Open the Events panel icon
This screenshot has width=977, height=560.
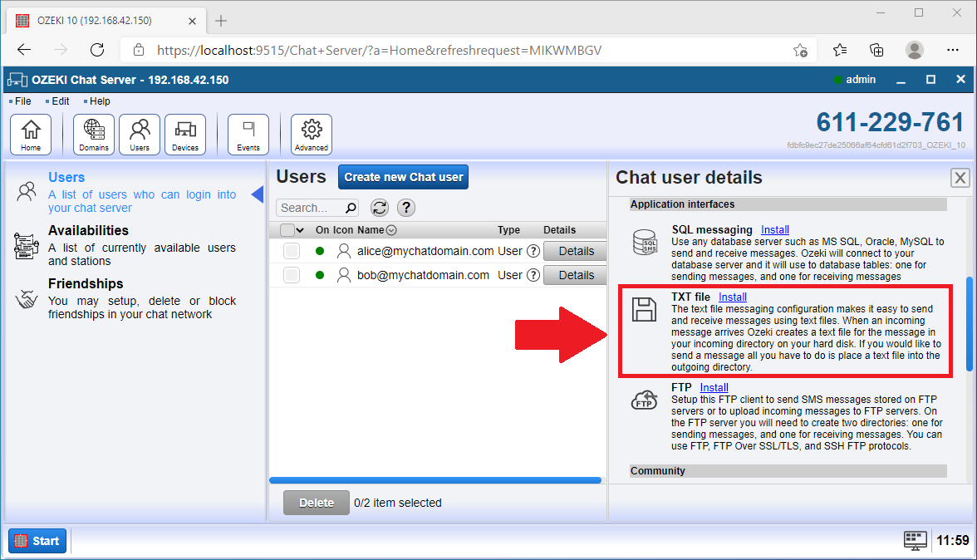[248, 133]
